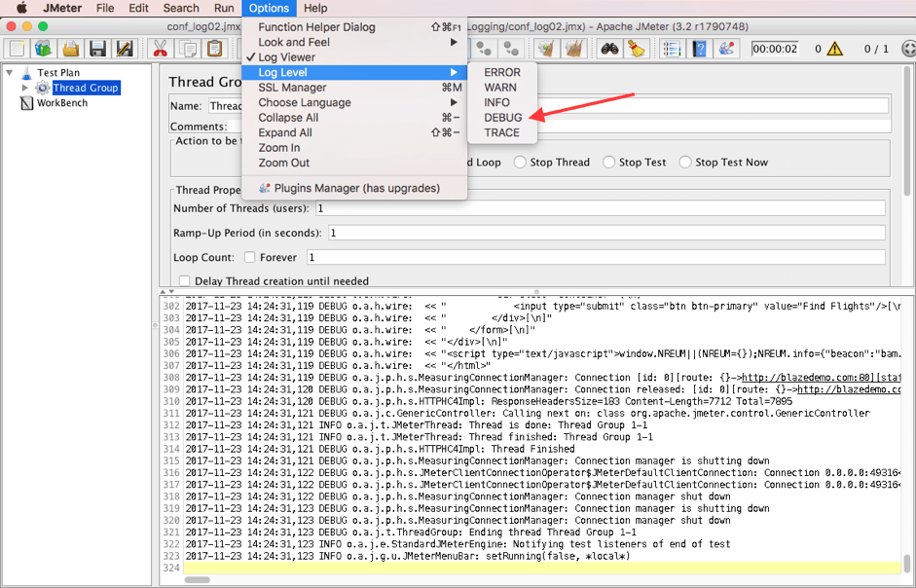This screenshot has width=916, height=588.
Task: Click the log panel split-pane collapse arrows
Action: click(x=167, y=291)
